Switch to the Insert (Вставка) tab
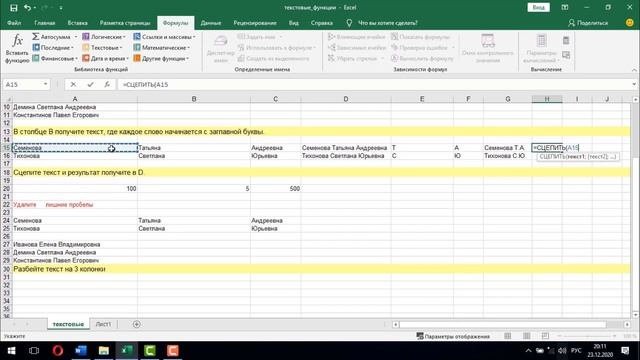This screenshot has height=360, width=640. [x=78, y=23]
